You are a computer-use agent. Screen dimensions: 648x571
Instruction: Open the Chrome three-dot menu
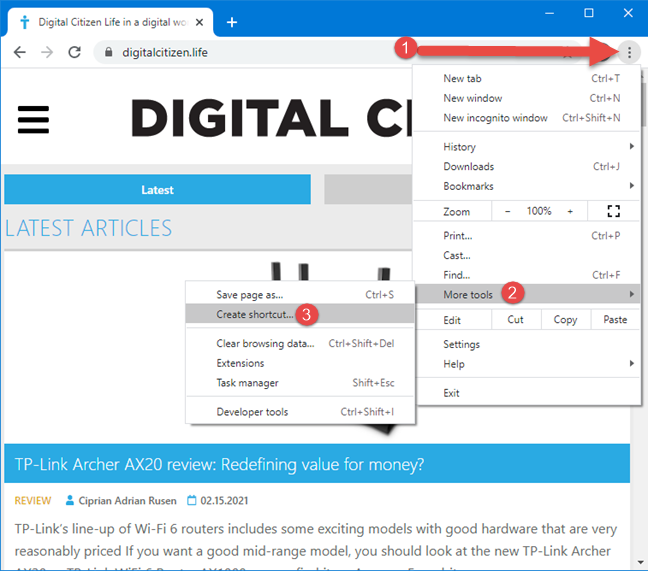[x=629, y=52]
